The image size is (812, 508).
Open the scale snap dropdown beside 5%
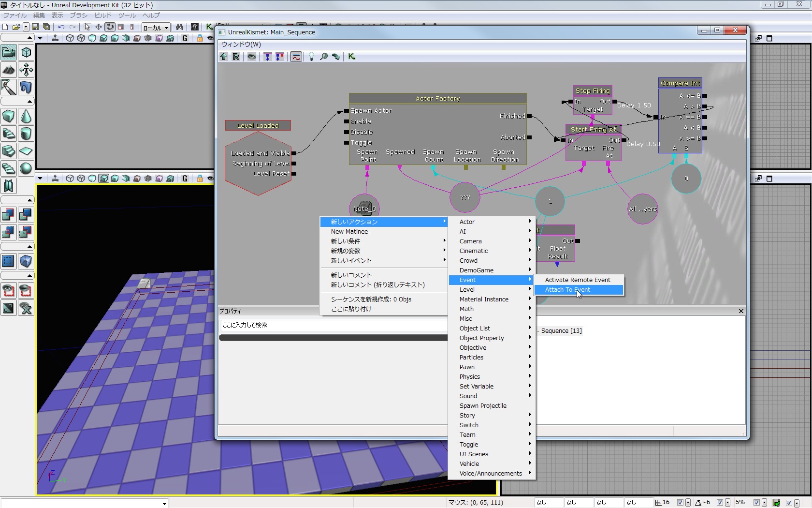click(764, 503)
